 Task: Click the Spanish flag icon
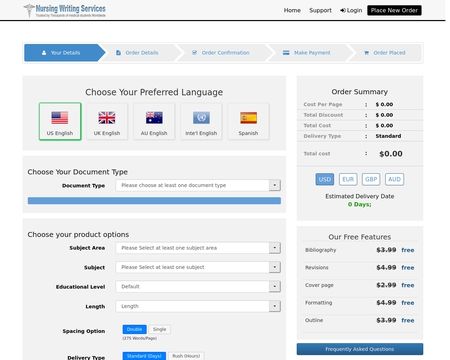click(x=248, y=118)
